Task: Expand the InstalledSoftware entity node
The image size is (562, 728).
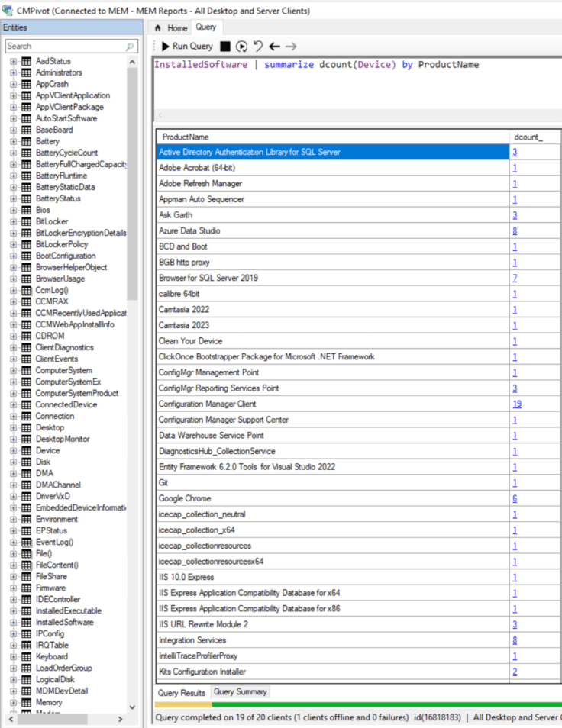Action: [14, 623]
